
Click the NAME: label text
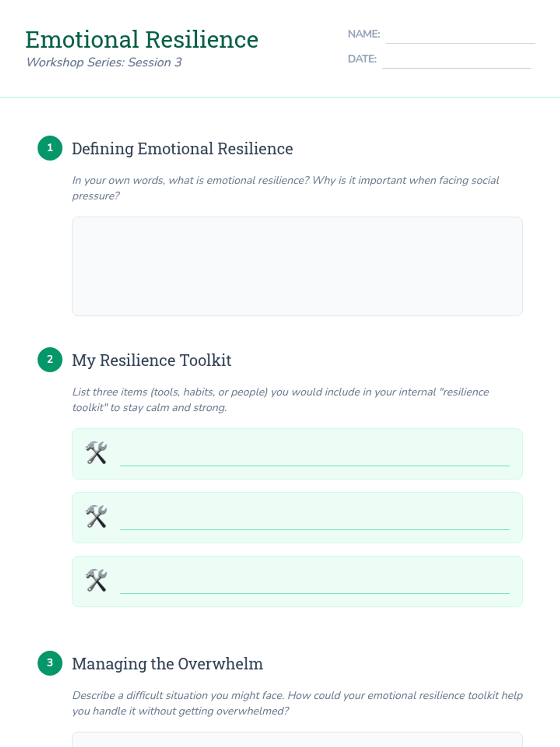[364, 34]
